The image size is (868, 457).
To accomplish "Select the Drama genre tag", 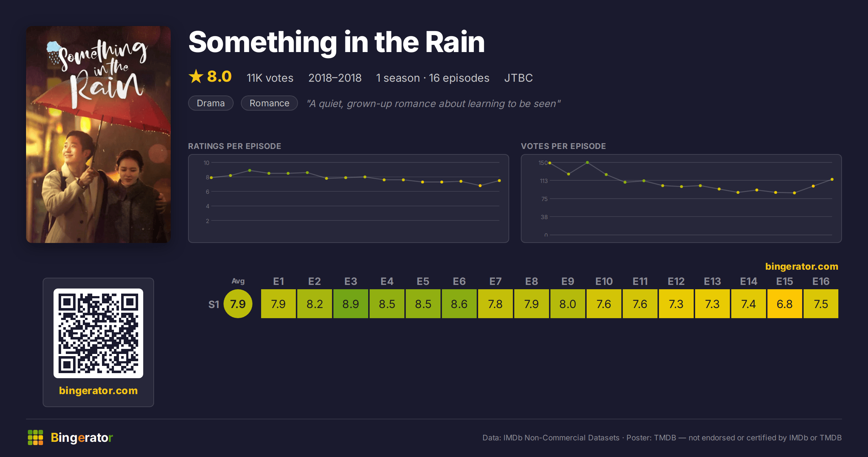I will pyautogui.click(x=211, y=103).
